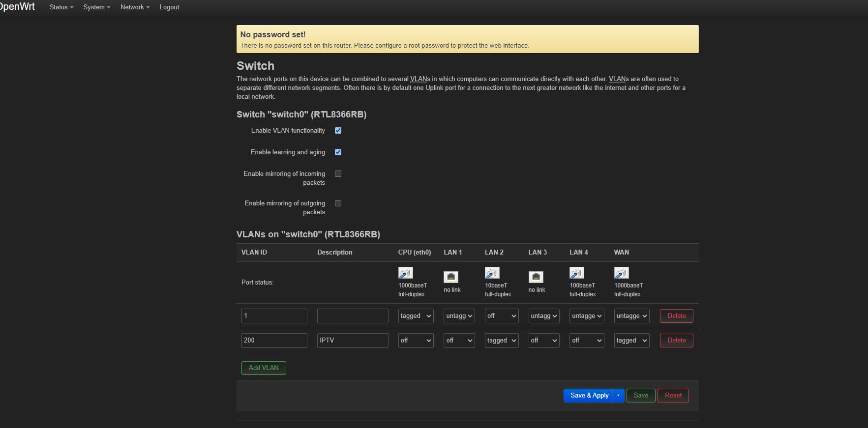The width and height of the screenshot is (868, 428).
Task: Click the CPU (eth0) port status icon
Action: pos(405,273)
